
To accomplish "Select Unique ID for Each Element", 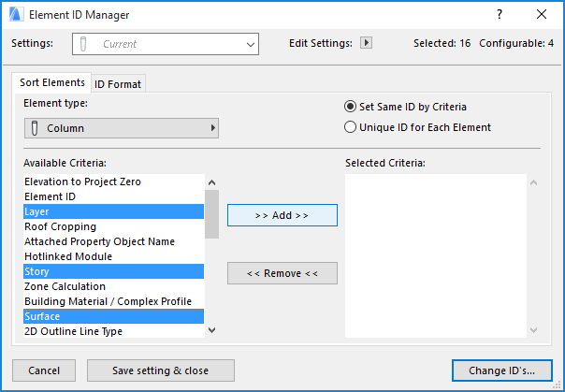I will tap(351, 127).
